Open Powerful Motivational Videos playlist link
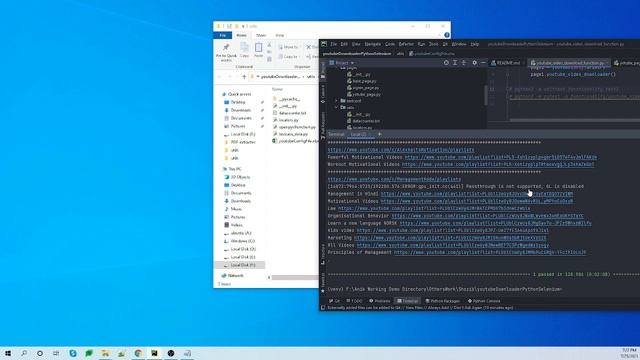This screenshot has width=640, height=360. click(500, 157)
